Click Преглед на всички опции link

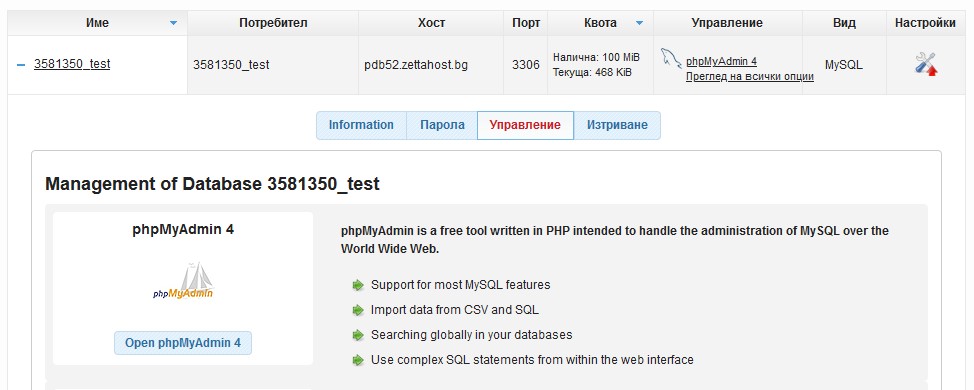750,77
